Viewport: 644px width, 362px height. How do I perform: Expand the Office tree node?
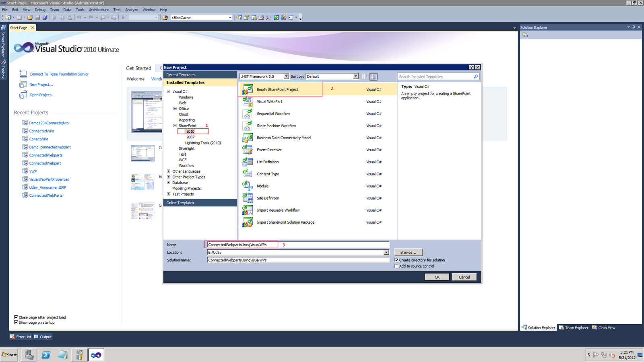coord(175,109)
